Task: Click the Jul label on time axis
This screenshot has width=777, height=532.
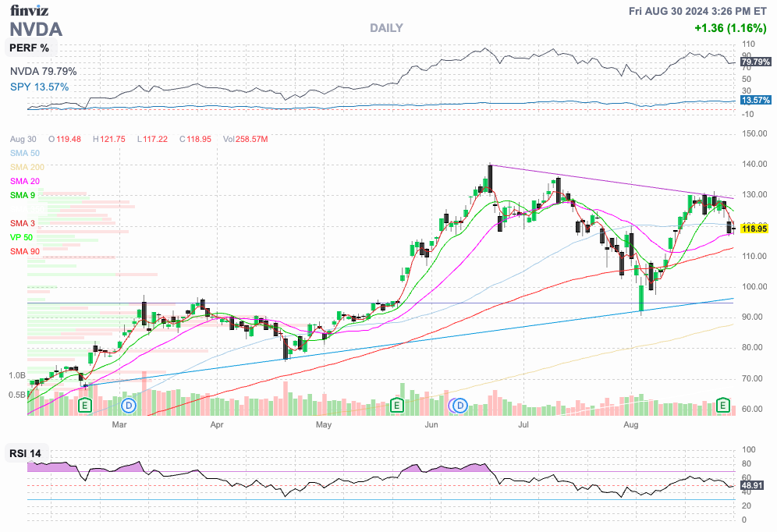Action: (x=523, y=424)
